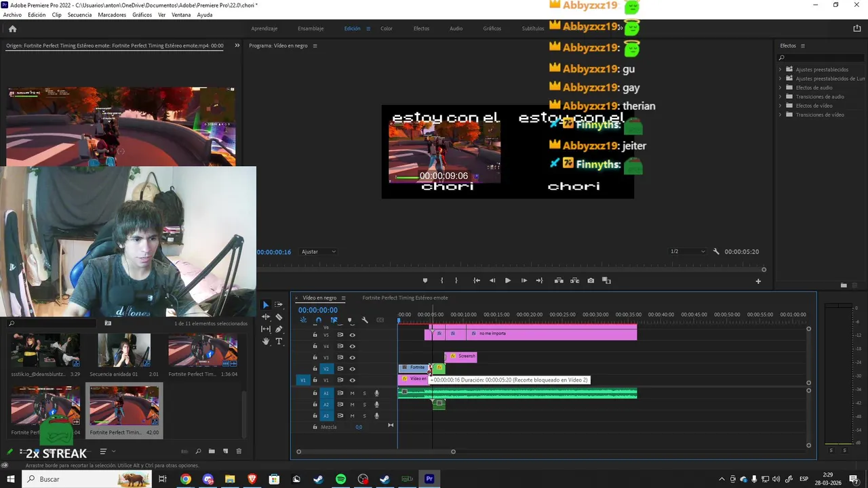Select the Type tool

pyautogui.click(x=279, y=342)
